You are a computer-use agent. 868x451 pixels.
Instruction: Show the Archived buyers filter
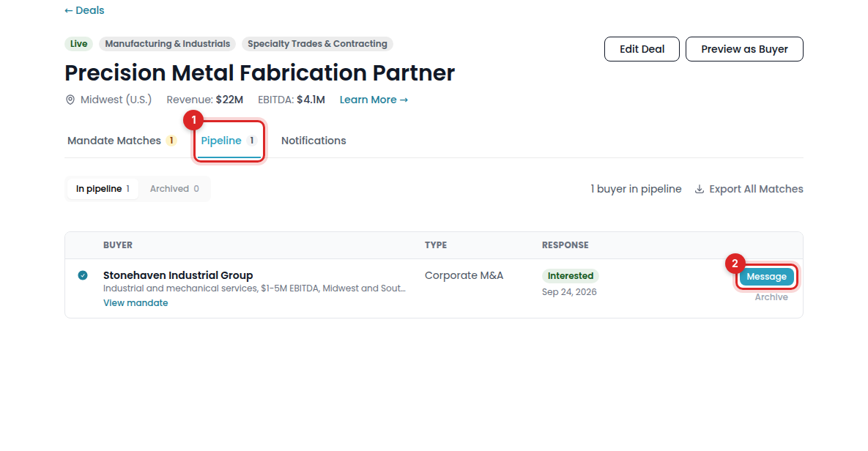pos(174,189)
